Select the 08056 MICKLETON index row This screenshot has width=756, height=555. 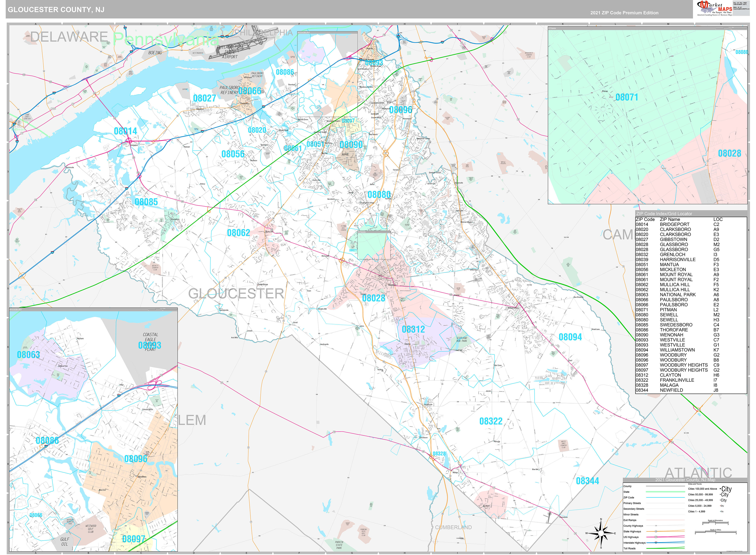pyautogui.click(x=691, y=269)
